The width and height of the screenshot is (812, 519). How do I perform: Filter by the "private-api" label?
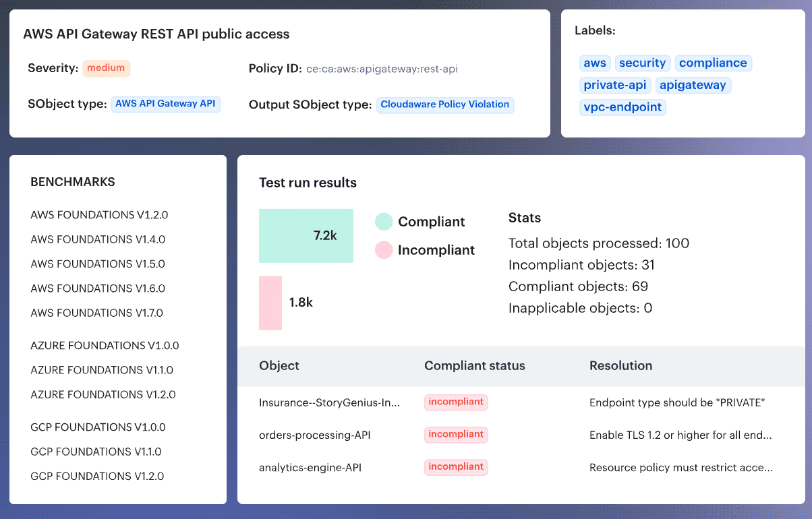tap(614, 85)
